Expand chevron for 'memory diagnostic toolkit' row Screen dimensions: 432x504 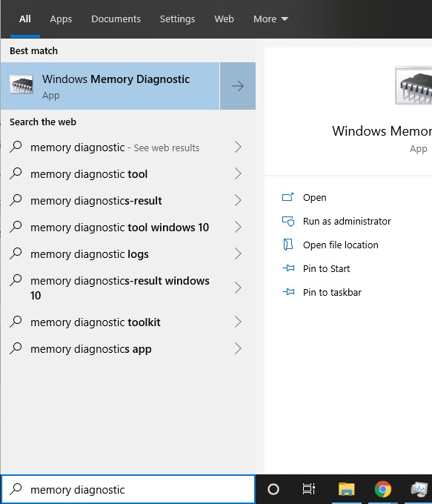238,322
